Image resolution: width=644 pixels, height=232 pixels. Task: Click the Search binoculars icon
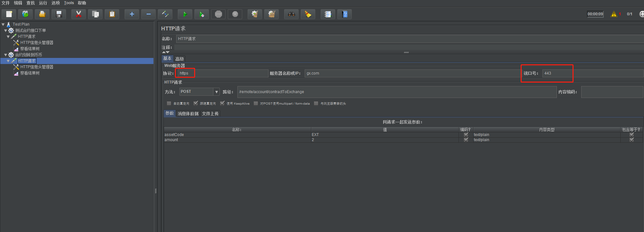click(291, 14)
